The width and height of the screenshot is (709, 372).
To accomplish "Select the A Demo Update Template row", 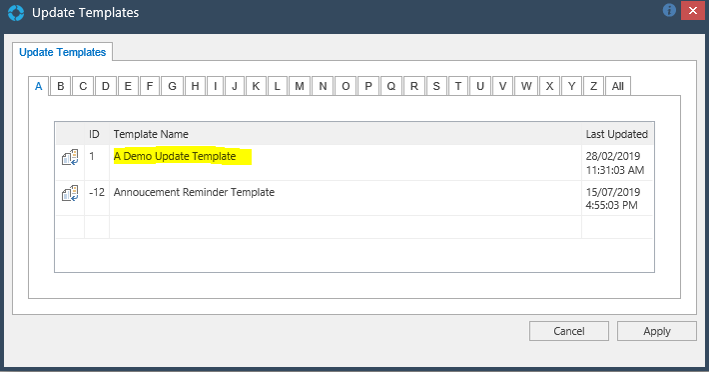I will tap(354, 163).
